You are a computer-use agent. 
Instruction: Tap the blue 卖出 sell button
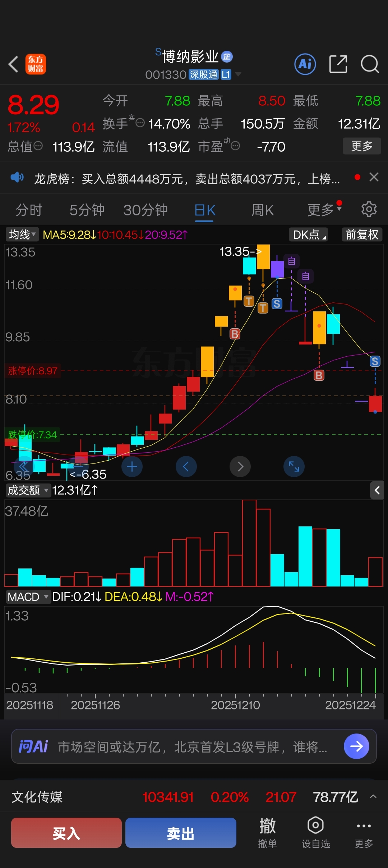point(181,833)
